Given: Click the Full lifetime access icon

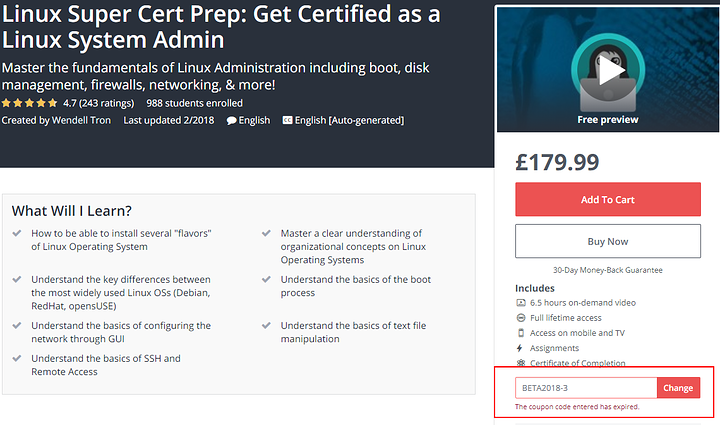Looking at the screenshot, I should tap(520, 317).
